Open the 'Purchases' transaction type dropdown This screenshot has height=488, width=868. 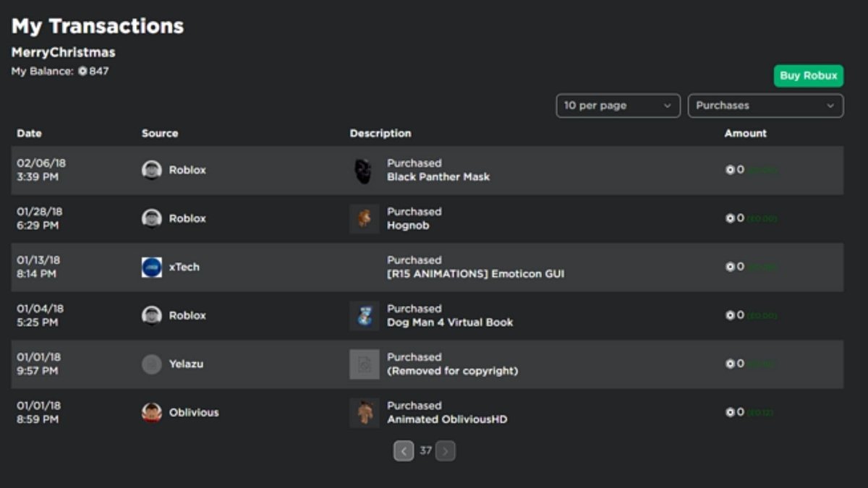(764, 105)
